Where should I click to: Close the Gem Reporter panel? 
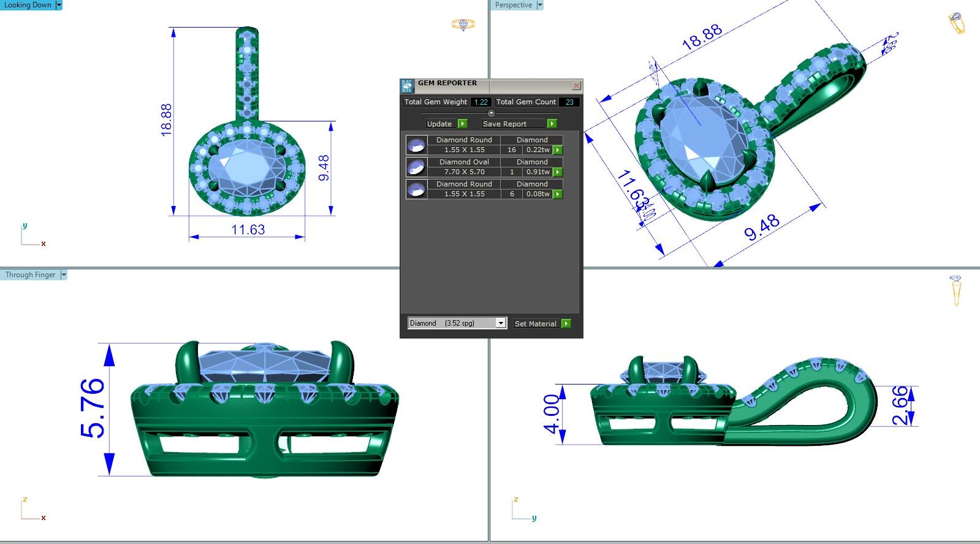point(576,86)
